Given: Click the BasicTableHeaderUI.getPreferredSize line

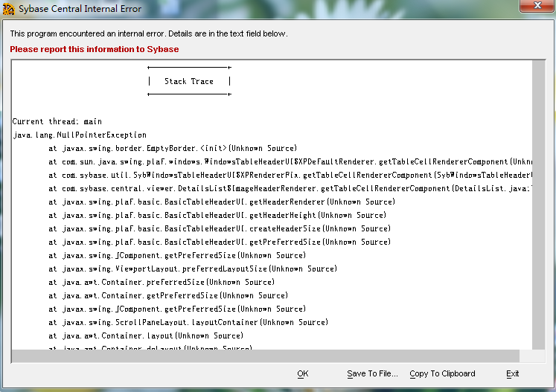Looking at the screenshot, I should click(220, 242).
